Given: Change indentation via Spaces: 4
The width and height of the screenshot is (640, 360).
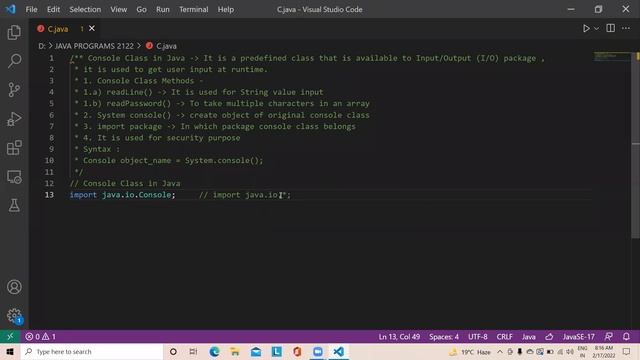Looking at the screenshot, I should [x=444, y=337].
